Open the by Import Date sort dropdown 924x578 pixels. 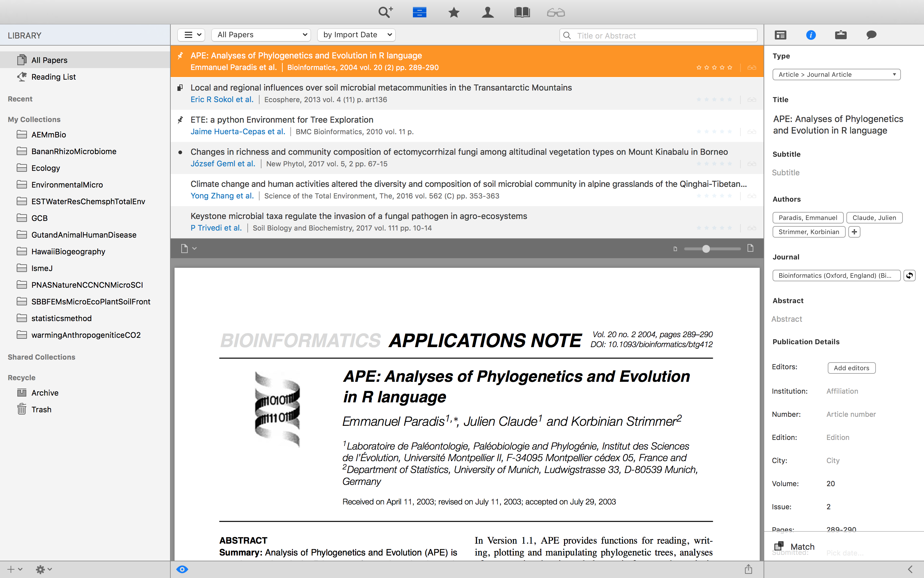coord(356,35)
